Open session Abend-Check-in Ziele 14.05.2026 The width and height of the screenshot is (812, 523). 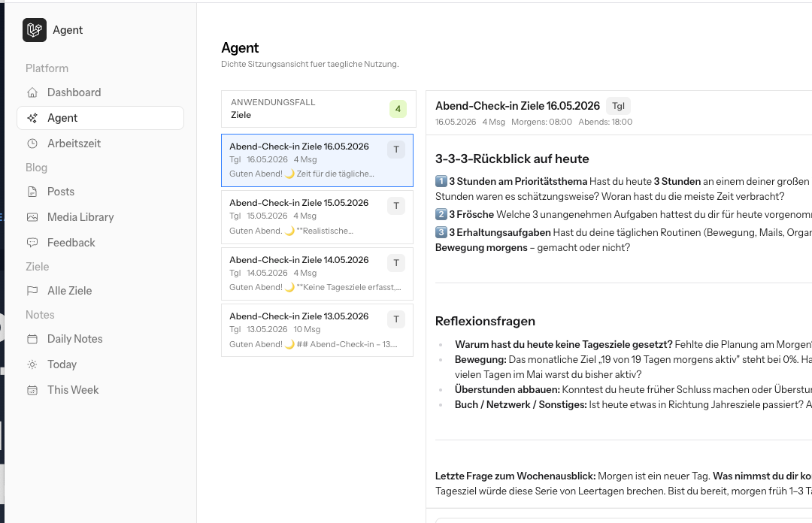tap(317, 274)
